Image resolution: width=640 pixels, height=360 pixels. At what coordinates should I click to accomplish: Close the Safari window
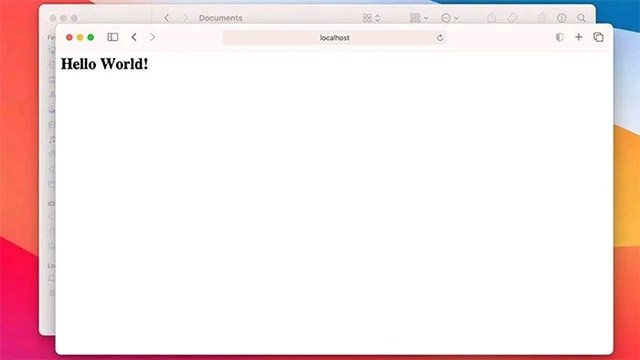69,37
